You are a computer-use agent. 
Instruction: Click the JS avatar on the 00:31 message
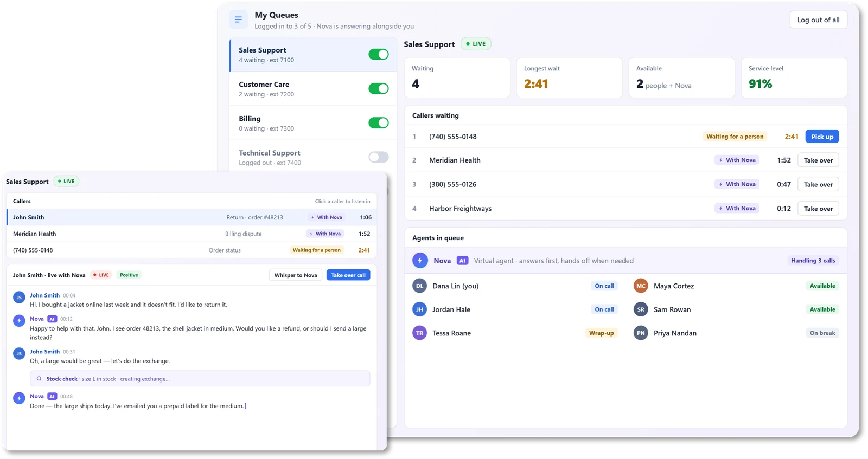[19, 353]
